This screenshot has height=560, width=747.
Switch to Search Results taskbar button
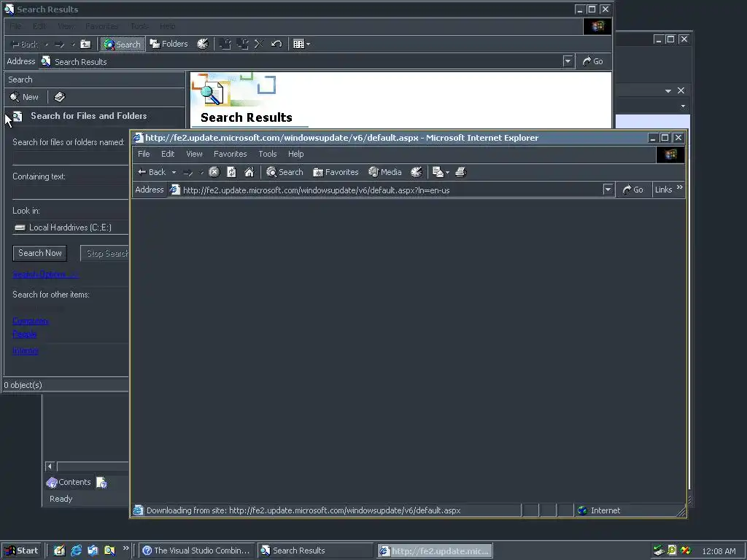click(314, 551)
